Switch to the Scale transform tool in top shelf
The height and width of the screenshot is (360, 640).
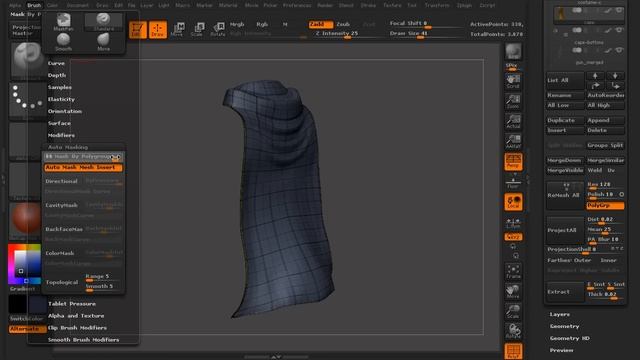[x=198, y=30]
